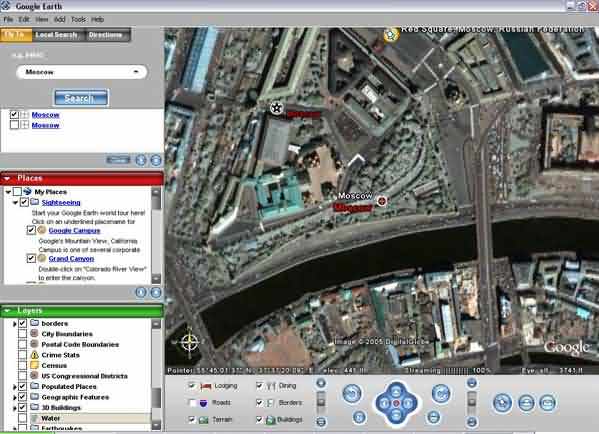Open the Grand Canyon placemark link

point(71,259)
